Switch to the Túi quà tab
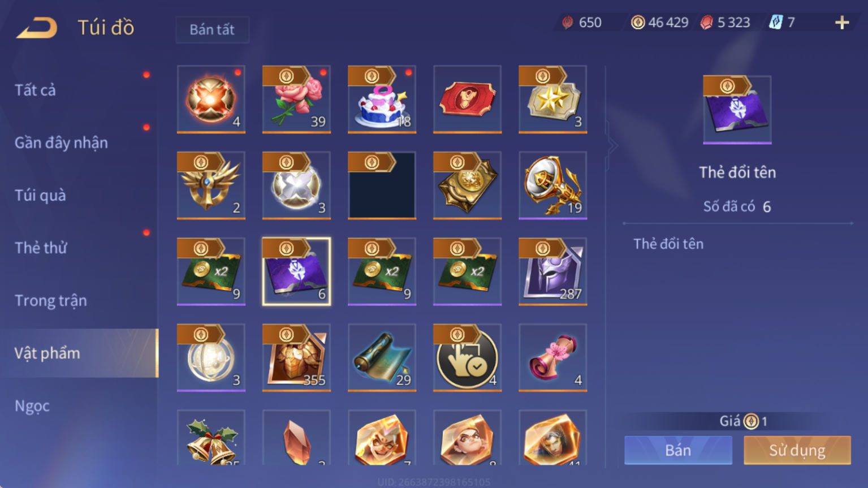Viewport: 868px width, 488px height. [x=40, y=195]
